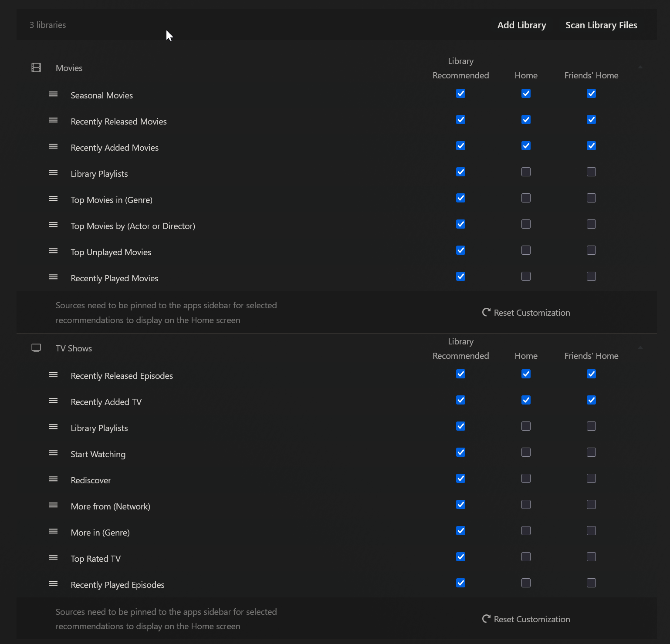The image size is (670, 644).
Task: Disable Seasonal Movies on Friends' Home
Action: coord(591,94)
